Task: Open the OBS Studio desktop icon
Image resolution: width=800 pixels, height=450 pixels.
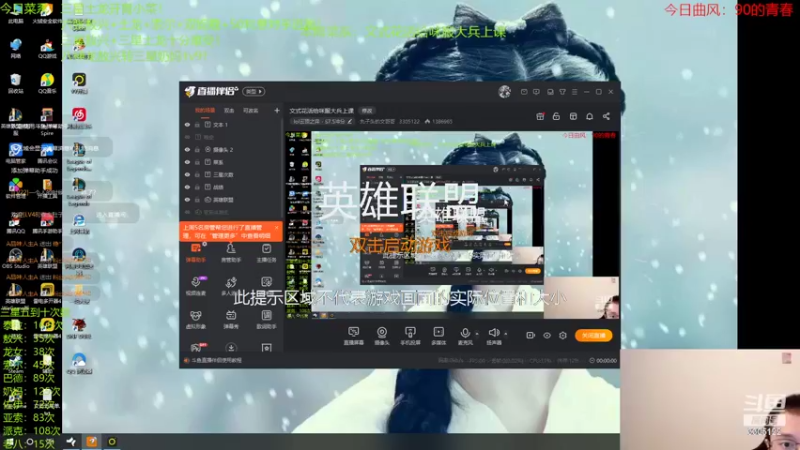Action: pos(15,258)
